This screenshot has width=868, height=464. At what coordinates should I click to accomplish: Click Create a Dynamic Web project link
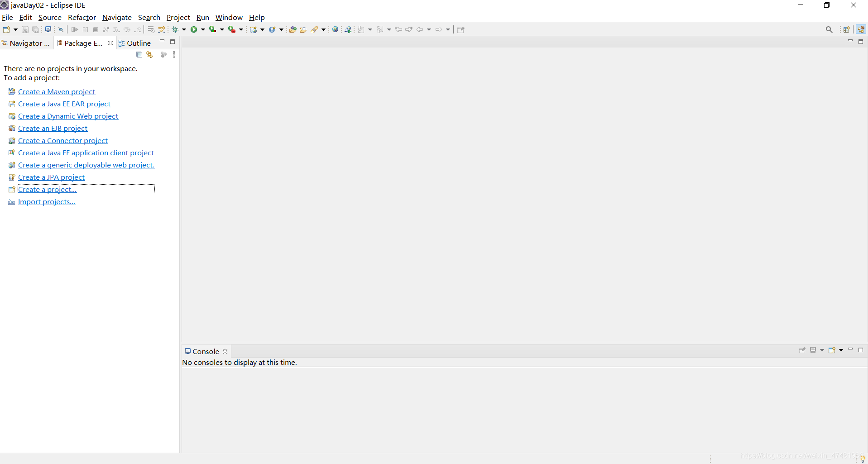click(x=68, y=116)
